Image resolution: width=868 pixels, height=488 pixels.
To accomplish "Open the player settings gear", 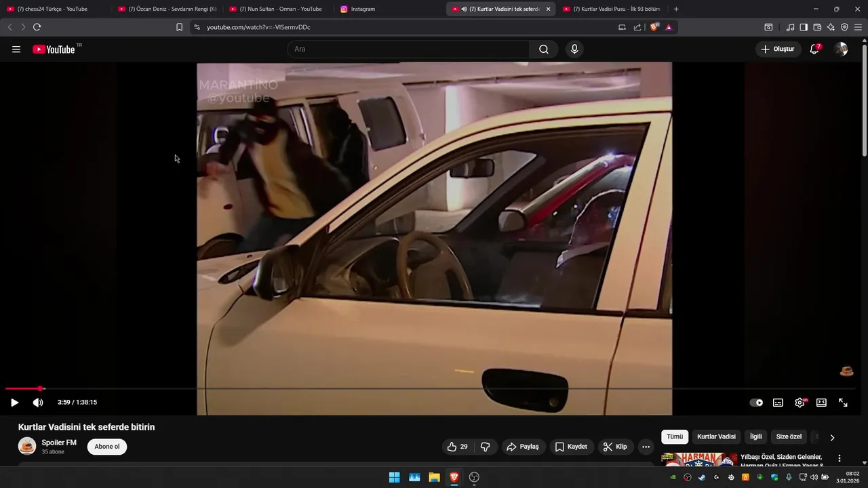I will pos(800,403).
